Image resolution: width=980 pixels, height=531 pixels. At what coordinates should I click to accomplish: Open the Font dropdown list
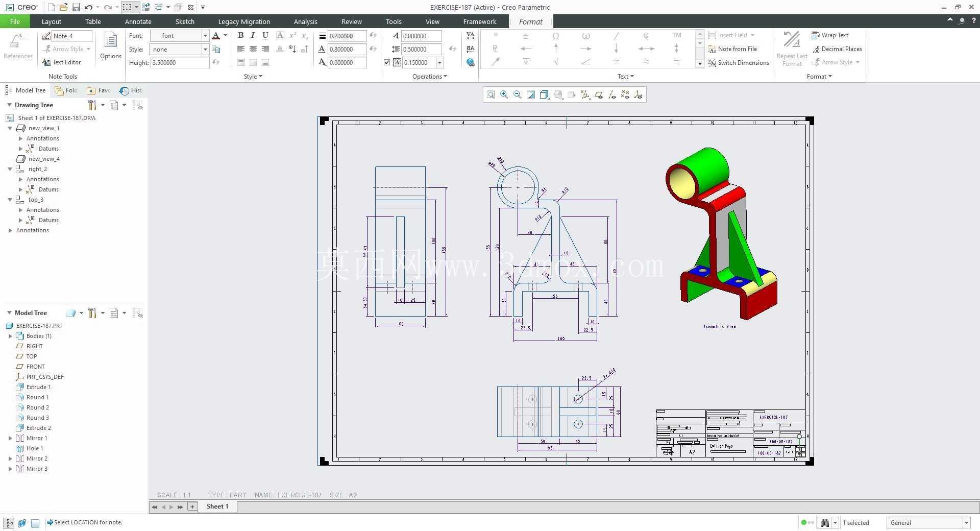point(205,35)
